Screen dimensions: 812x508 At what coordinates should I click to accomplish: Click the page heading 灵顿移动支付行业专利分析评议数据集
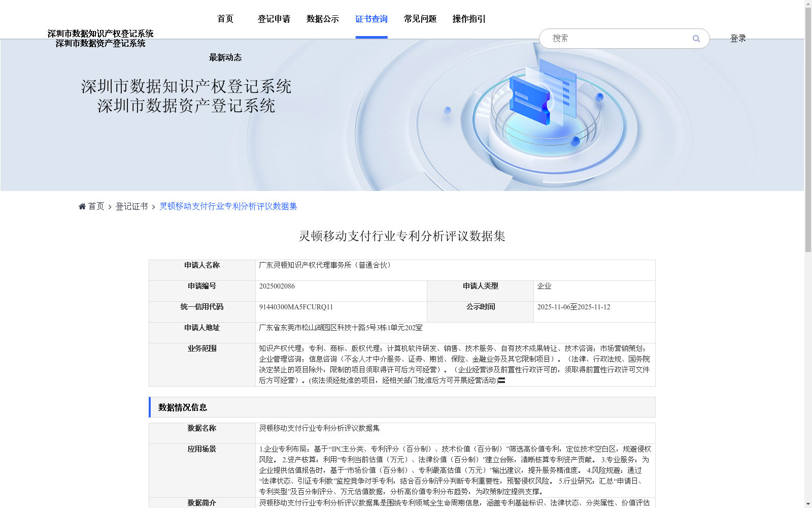[402, 236]
